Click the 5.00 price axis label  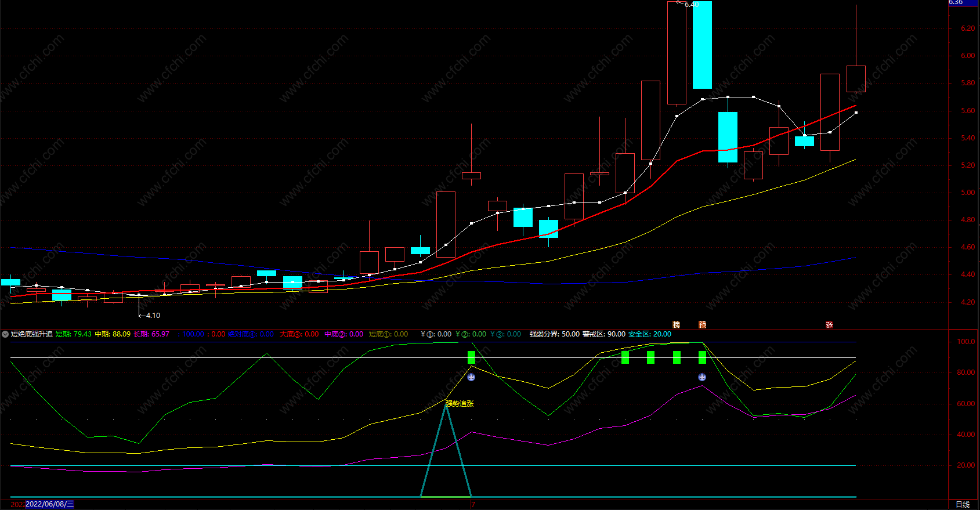(x=968, y=193)
